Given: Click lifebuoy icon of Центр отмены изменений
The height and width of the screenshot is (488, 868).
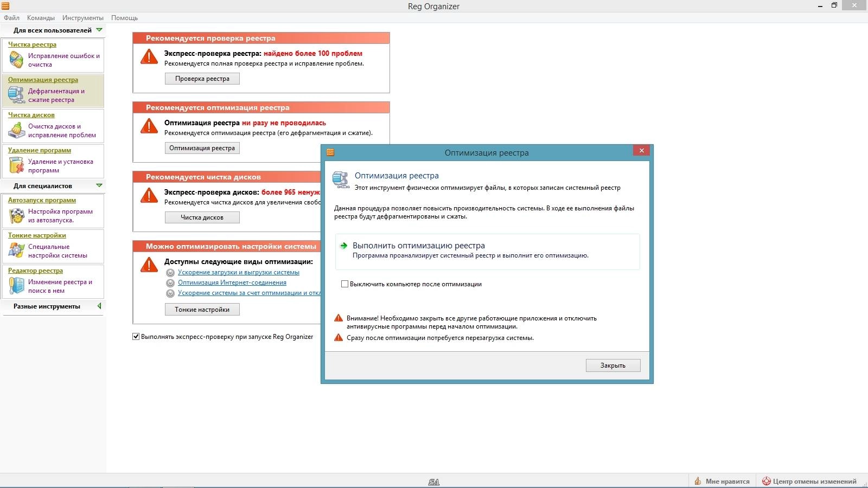Looking at the screenshot, I should tap(767, 481).
